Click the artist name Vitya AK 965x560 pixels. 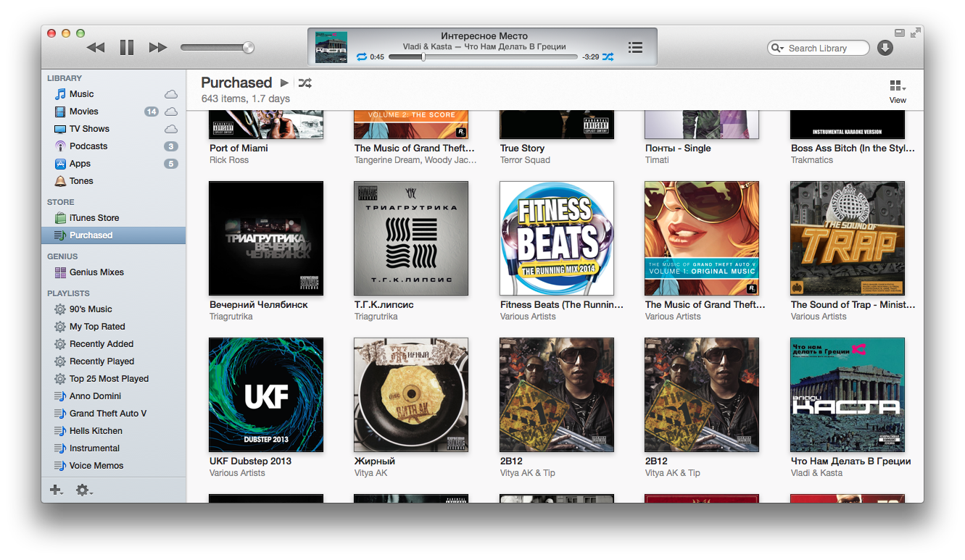pos(371,473)
